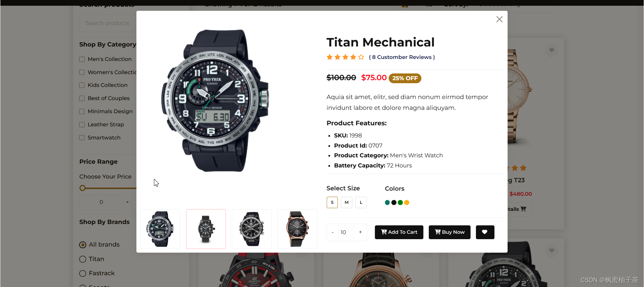Show the first Pro Trek watch thumbnail

click(x=160, y=229)
